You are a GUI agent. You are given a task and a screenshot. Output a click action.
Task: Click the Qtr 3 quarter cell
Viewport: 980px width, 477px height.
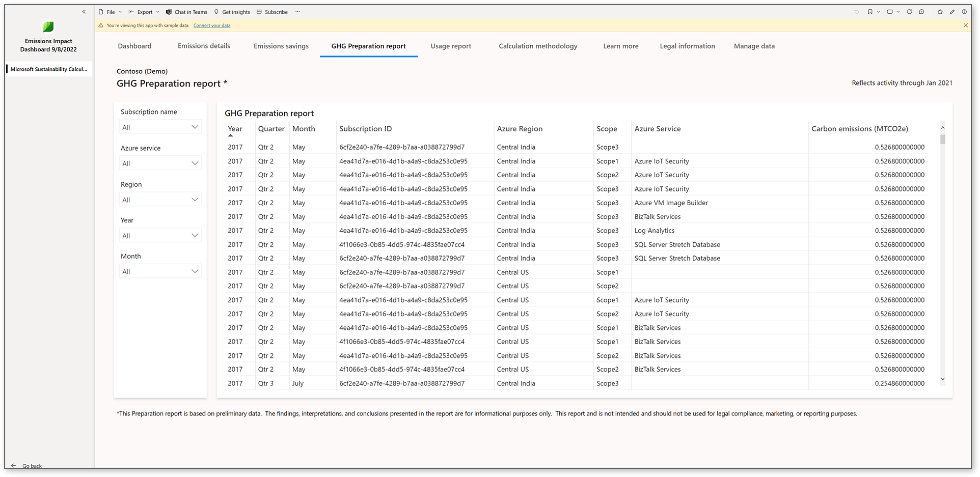pos(265,383)
